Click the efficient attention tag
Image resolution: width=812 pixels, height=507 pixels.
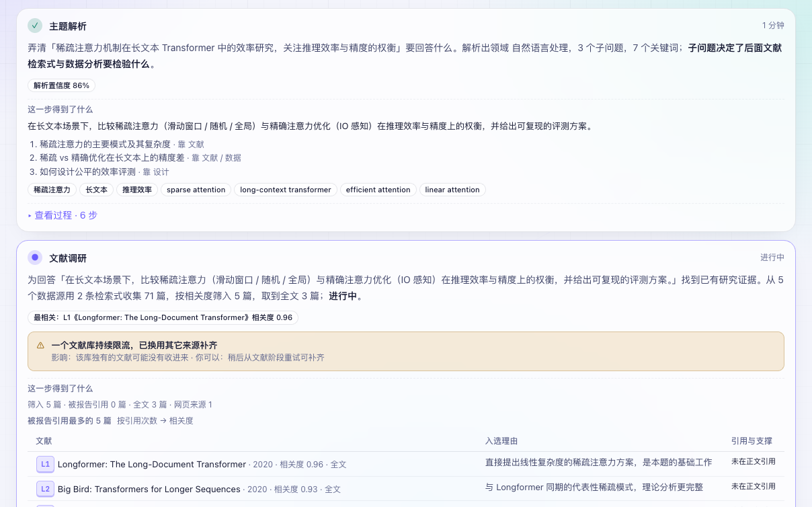click(x=378, y=190)
